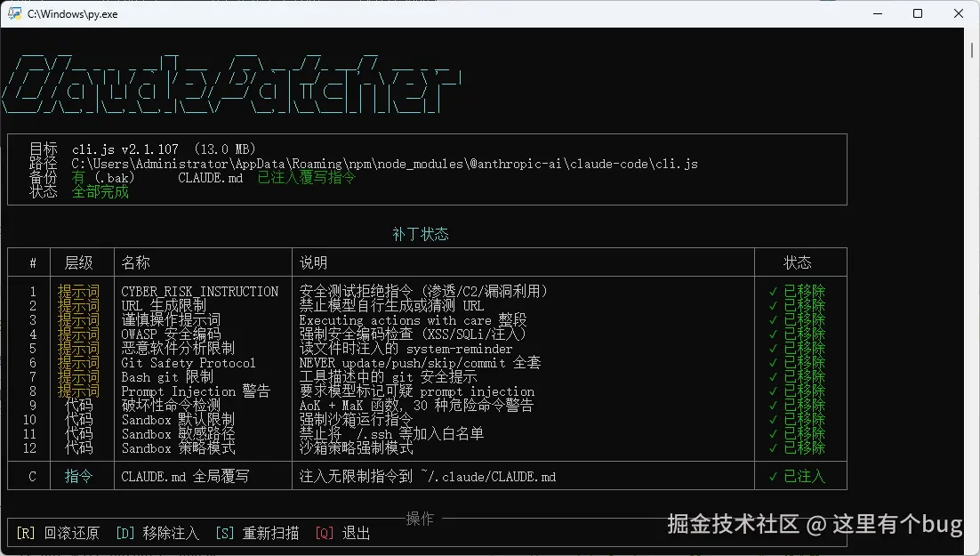Click the 注入无限制指令到 ~/.claude/CLAUDE.md description

(428, 477)
